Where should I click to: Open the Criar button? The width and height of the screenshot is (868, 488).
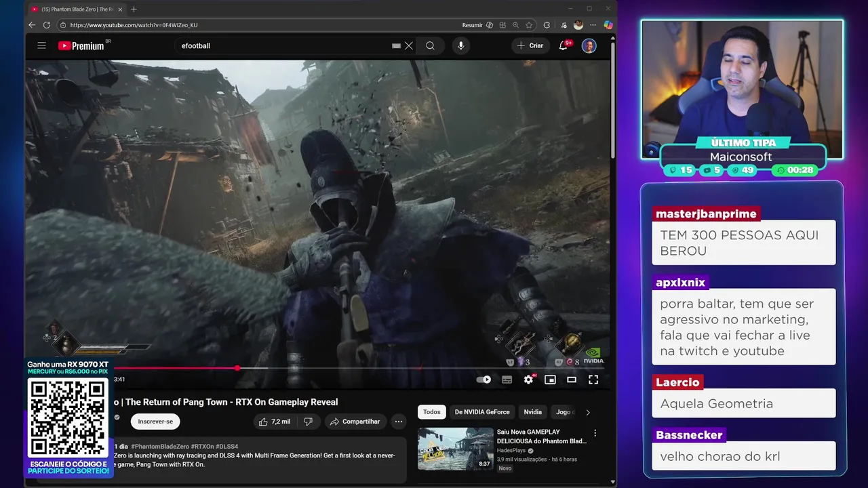click(x=530, y=45)
